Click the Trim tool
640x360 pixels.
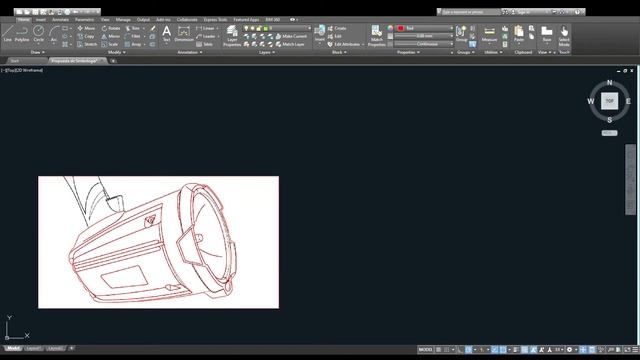[x=132, y=28]
